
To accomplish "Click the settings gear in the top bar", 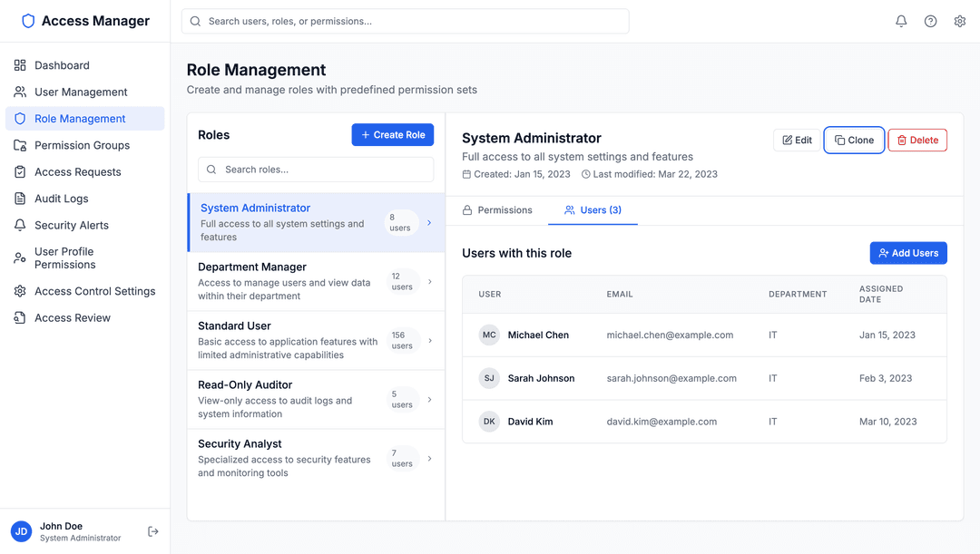I will (x=959, y=20).
